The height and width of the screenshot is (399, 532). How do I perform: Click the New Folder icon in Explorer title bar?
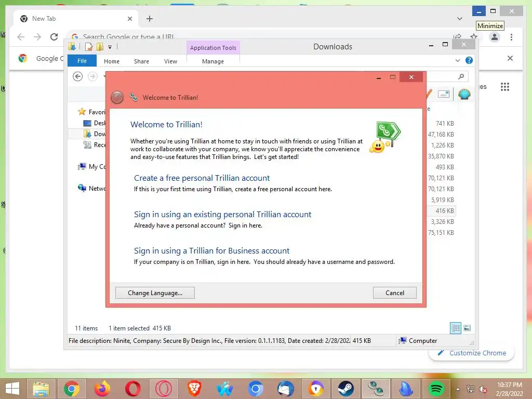pos(100,47)
